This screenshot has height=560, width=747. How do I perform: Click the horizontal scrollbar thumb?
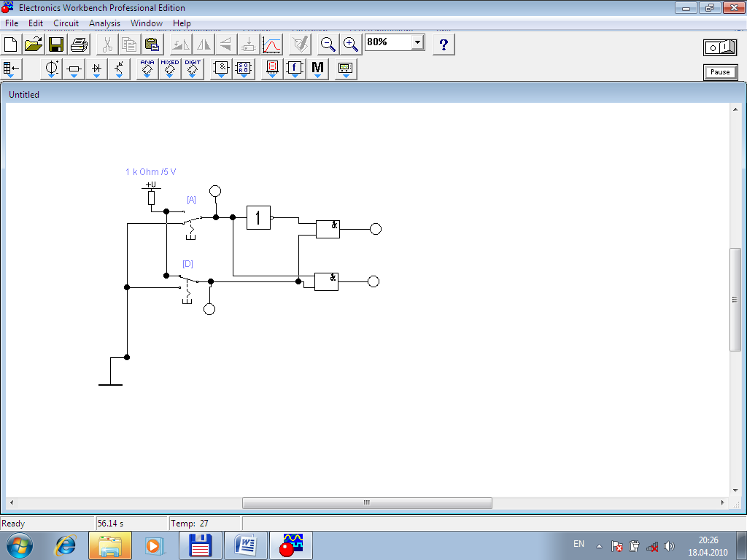pyautogui.click(x=367, y=502)
